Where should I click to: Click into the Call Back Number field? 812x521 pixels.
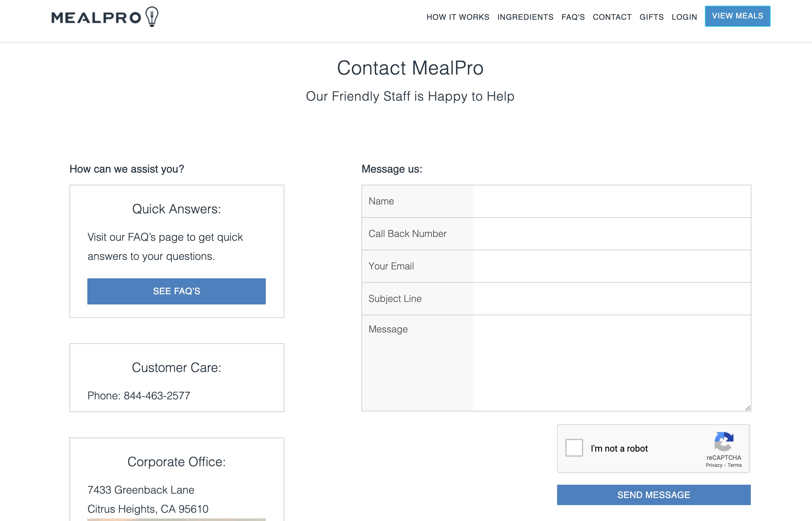(x=556, y=234)
